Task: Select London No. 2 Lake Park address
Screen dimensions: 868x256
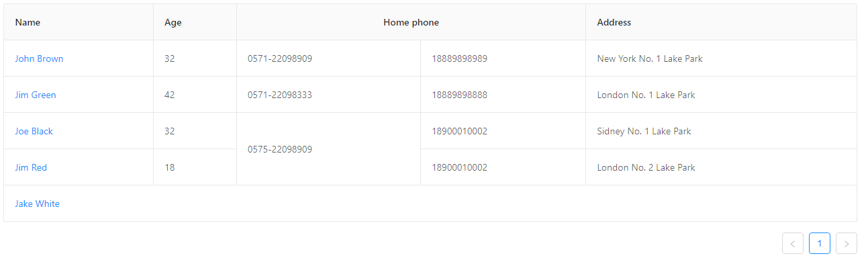Action: (646, 167)
